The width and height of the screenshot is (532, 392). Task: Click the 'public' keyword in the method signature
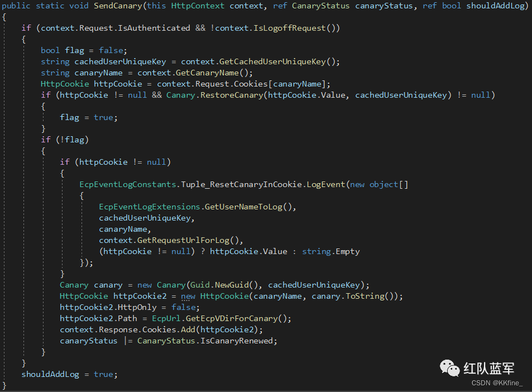(16, 6)
